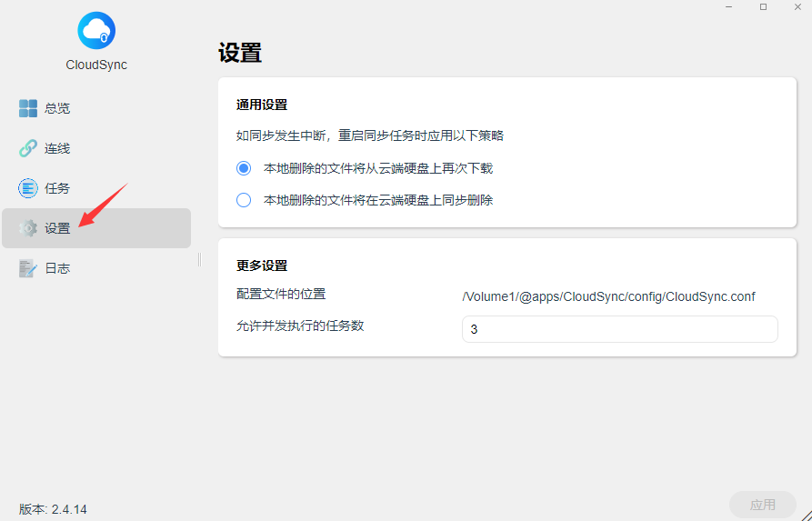Select 本地删除的文件将在云端硬盘上同步删除 radio option
This screenshot has width=812, height=521.
(244, 200)
